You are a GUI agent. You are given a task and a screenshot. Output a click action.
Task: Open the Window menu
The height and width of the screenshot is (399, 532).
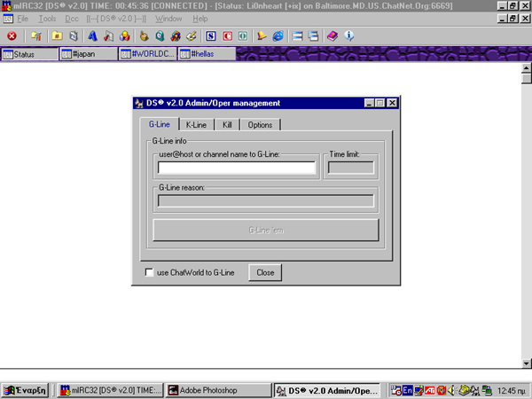[168, 19]
